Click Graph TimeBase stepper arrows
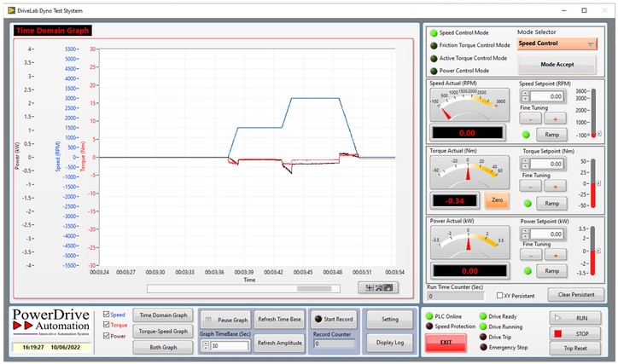618x364 pixels. coord(206,346)
